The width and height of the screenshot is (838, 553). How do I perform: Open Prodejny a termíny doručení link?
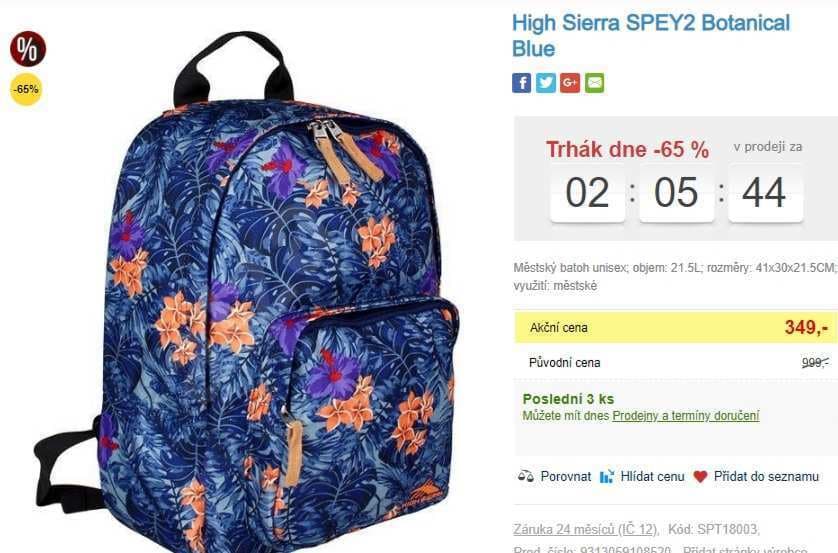[x=686, y=416]
